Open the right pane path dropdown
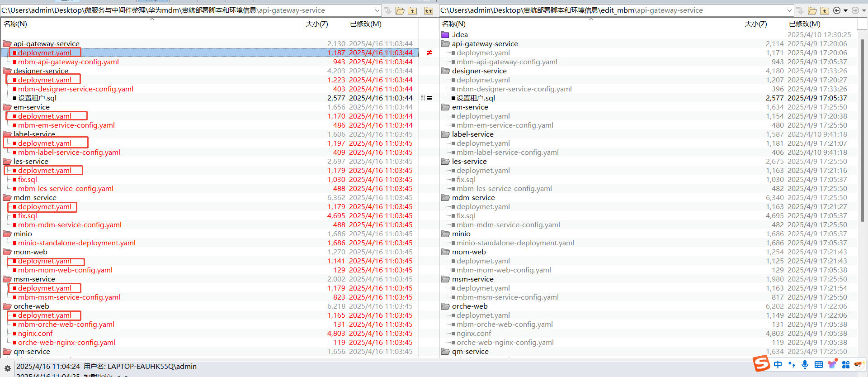 (x=789, y=10)
